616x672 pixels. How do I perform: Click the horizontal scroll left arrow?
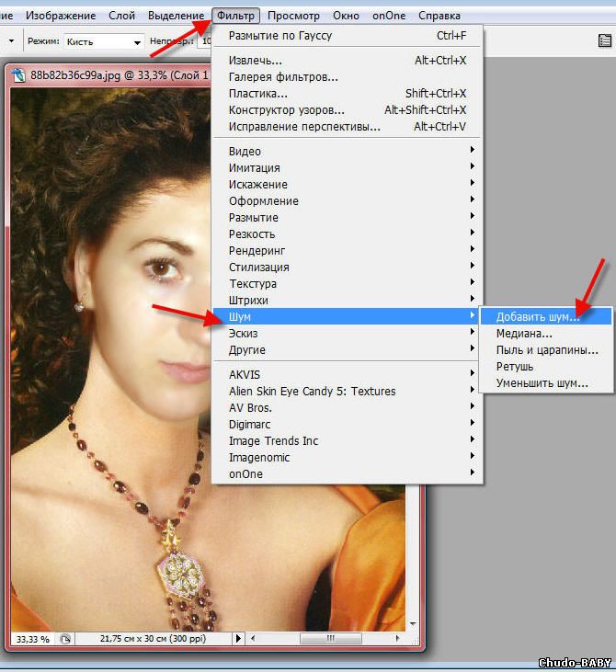point(253,639)
